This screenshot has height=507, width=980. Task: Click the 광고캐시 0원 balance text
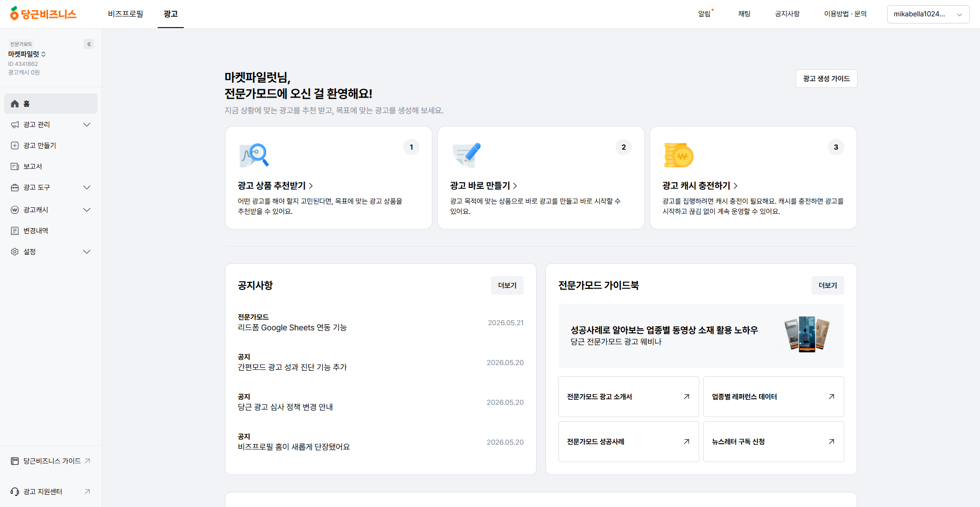pos(24,73)
